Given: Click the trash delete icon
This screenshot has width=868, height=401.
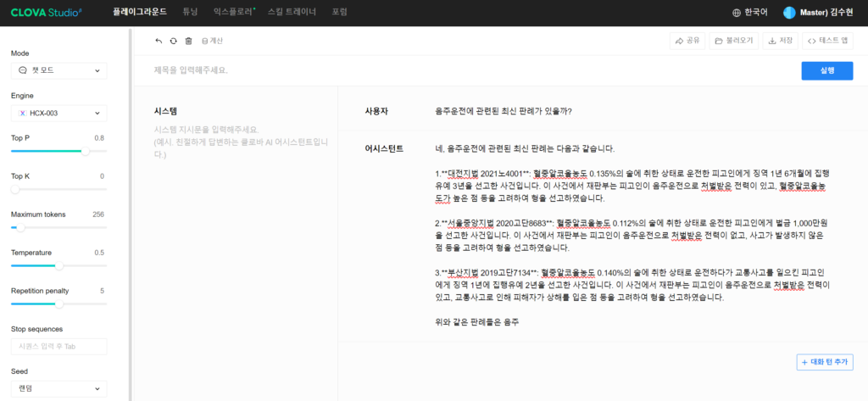Looking at the screenshot, I should (189, 41).
